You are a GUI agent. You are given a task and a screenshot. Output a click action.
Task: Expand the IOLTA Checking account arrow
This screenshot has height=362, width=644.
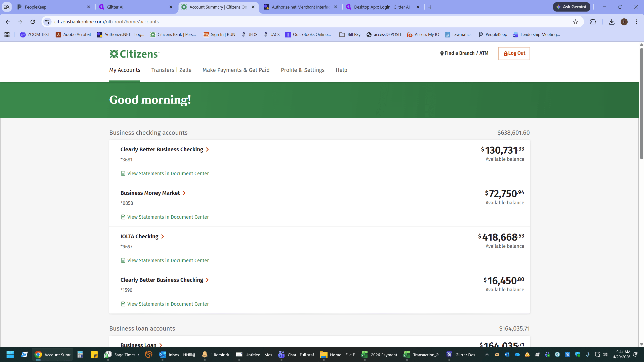[163, 237]
